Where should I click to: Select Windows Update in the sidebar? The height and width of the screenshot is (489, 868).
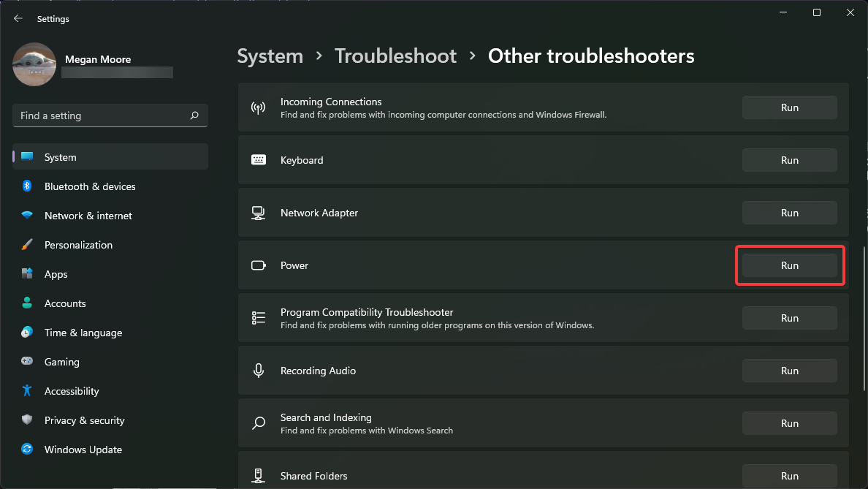click(x=83, y=450)
